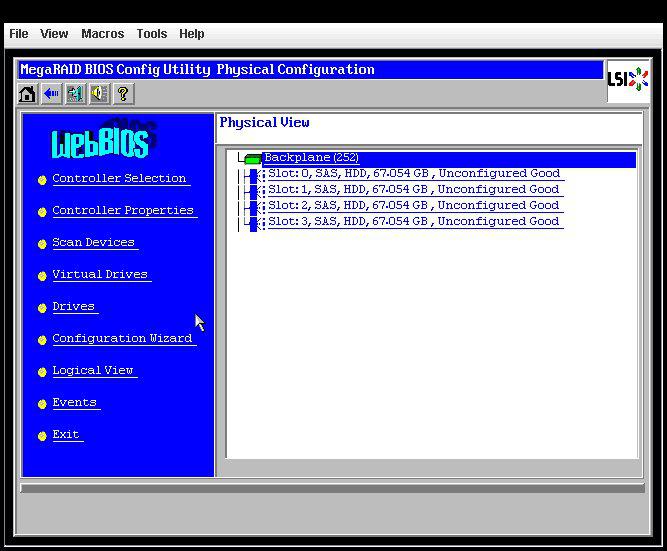Click the drive icon beside Slot 0
The image size is (667, 551).
click(255, 175)
